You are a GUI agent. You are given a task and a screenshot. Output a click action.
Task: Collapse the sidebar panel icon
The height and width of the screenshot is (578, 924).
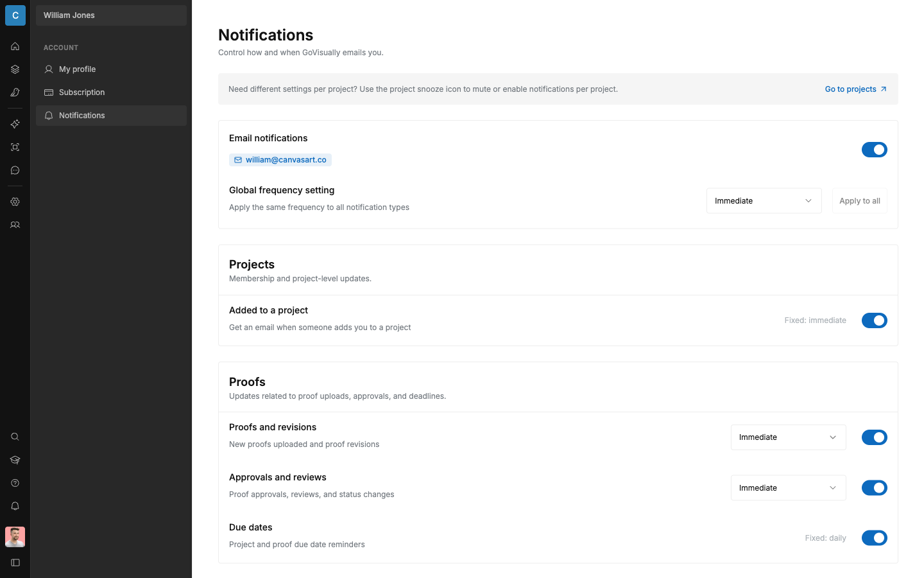pyautogui.click(x=15, y=563)
